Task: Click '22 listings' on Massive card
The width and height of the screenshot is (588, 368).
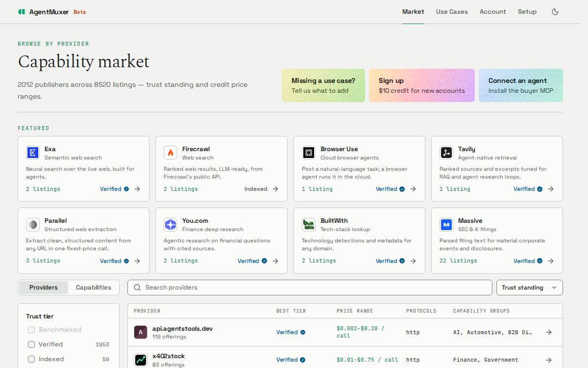Action: click(458, 261)
